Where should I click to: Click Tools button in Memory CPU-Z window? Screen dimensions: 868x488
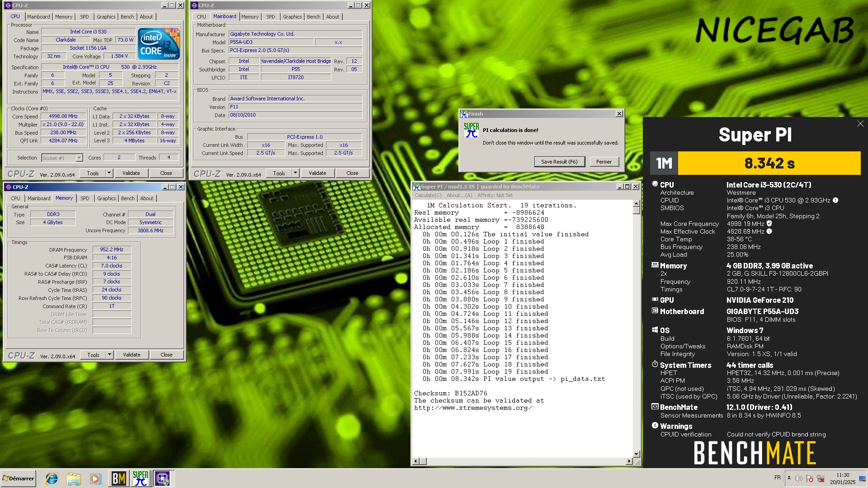(x=93, y=355)
